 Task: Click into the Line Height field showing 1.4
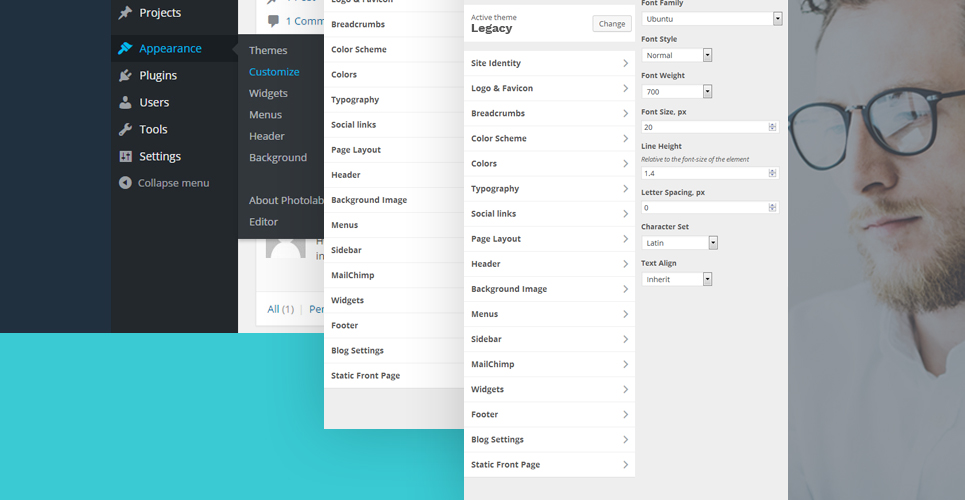coord(710,174)
